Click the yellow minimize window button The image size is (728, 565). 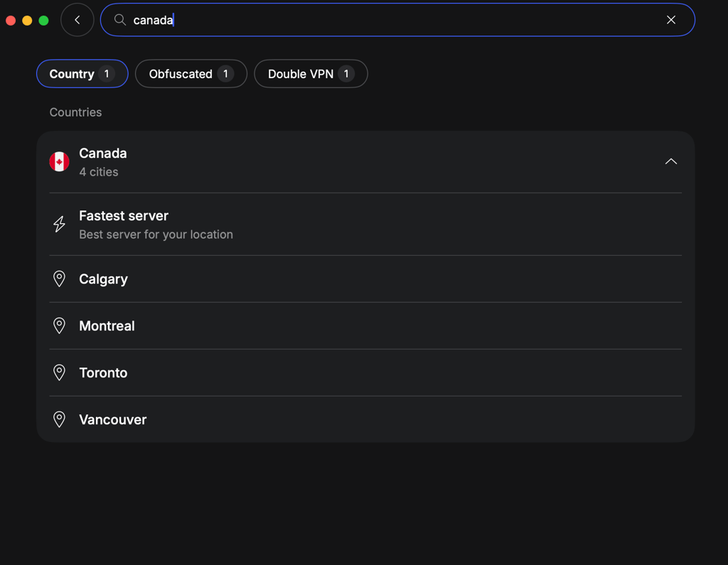pos(28,21)
